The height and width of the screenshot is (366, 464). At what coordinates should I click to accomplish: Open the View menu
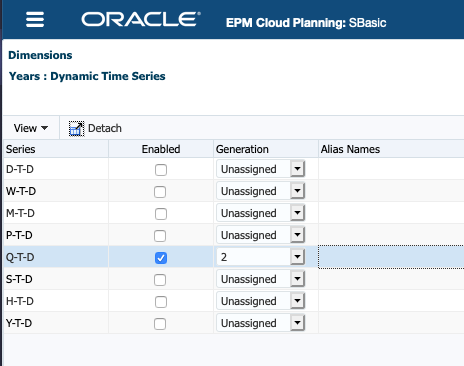[x=31, y=128]
